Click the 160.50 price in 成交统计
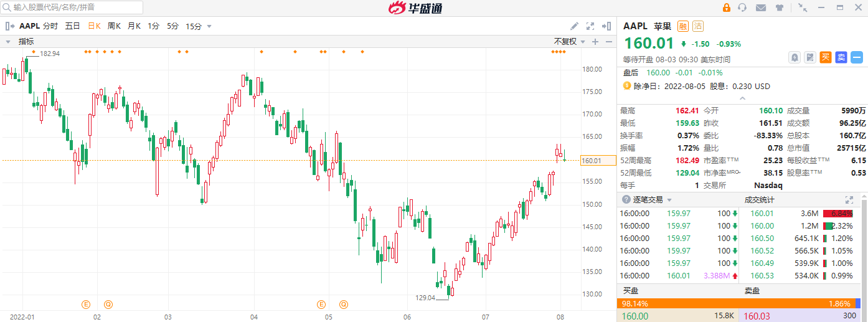The height and width of the screenshot is (322, 868). coord(762,238)
